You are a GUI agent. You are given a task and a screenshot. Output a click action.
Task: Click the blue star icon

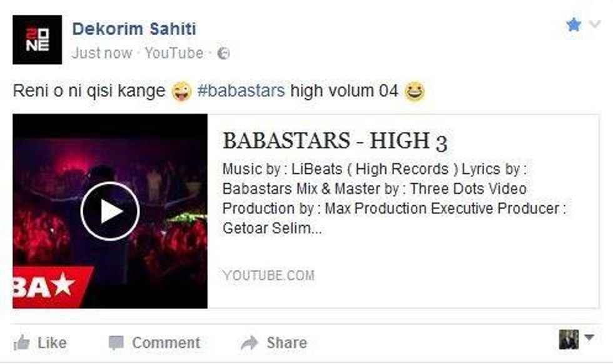[574, 24]
